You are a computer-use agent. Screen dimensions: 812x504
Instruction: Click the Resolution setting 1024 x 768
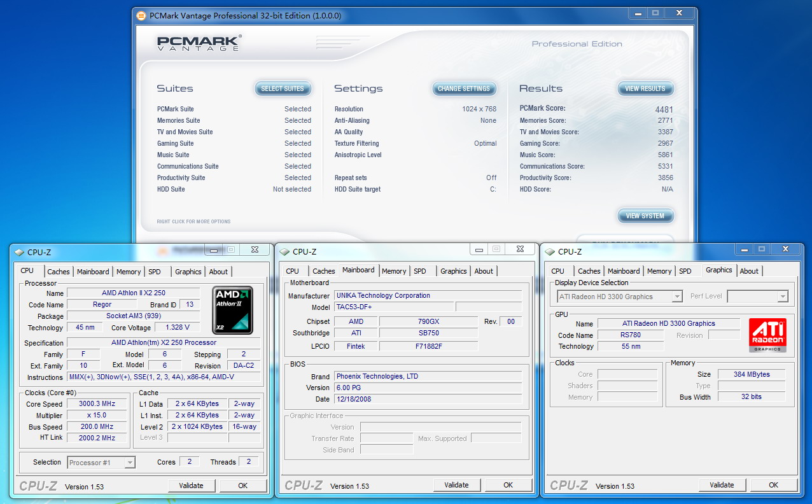[479, 109]
